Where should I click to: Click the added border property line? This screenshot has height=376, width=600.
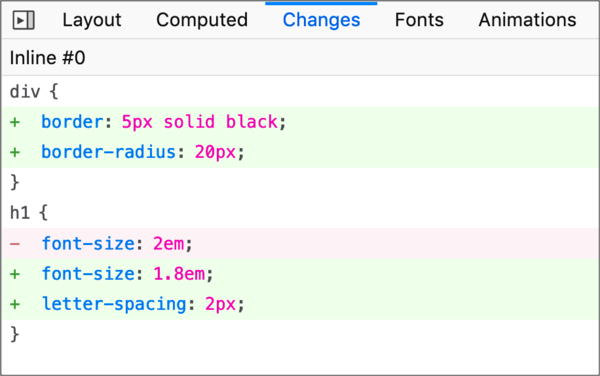(300, 122)
